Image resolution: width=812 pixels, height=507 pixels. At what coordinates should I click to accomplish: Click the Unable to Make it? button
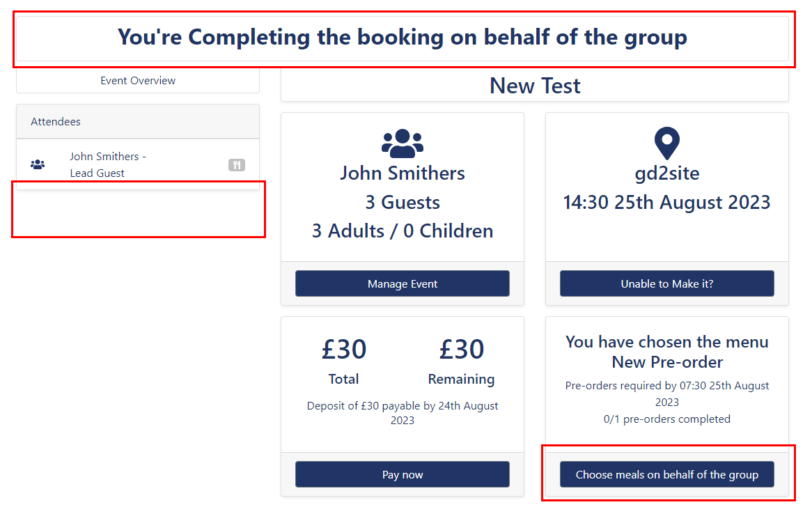click(667, 284)
